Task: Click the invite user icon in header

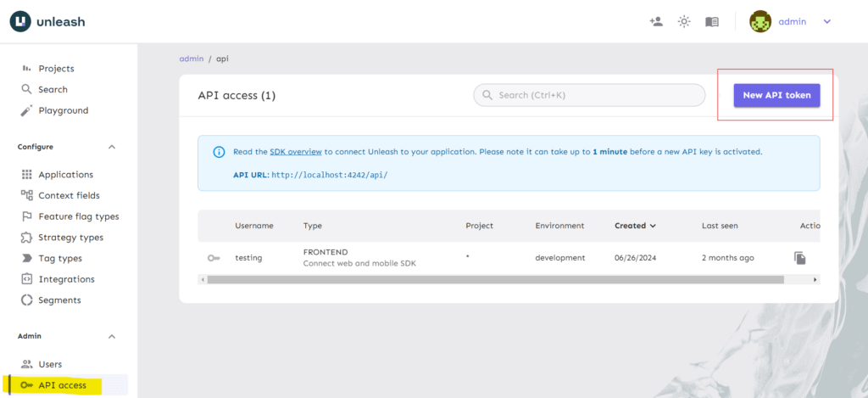Action: tap(655, 21)
